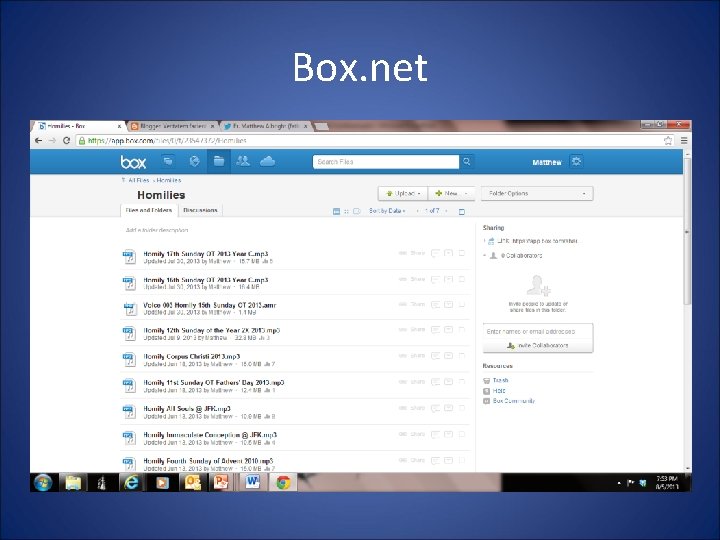Open the Files folder icon in Box header

click(x=219, y=161)
